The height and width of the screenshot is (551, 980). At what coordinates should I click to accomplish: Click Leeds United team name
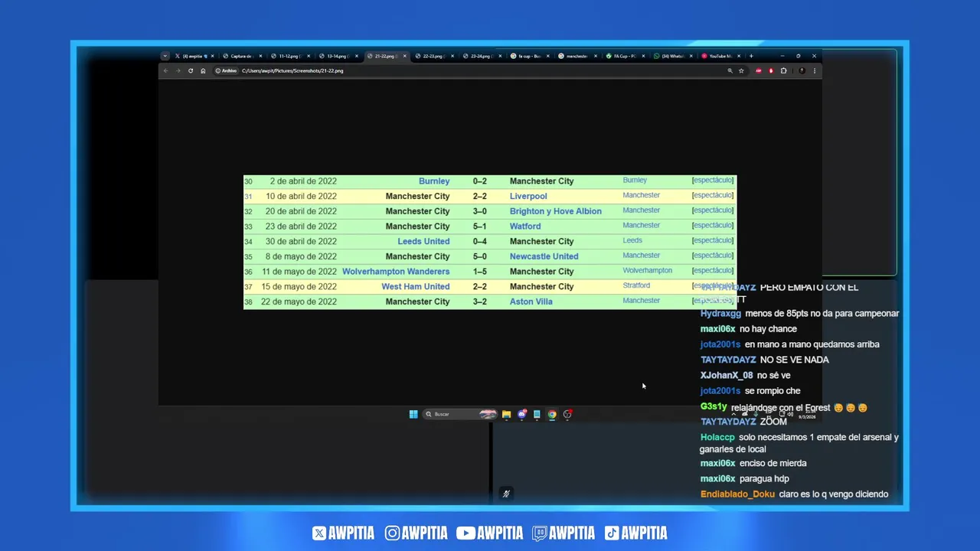(423, 241)
